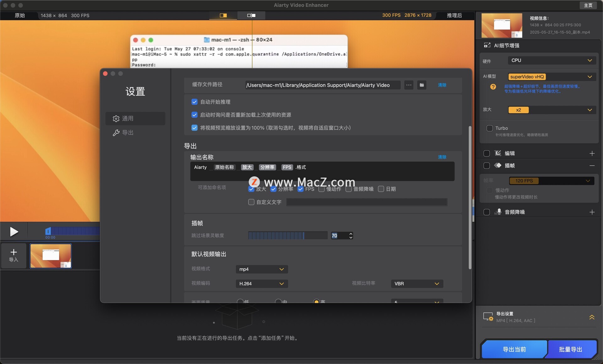
Task: Click the ellipsis browse button for cache path
Action: coord(409,85)
